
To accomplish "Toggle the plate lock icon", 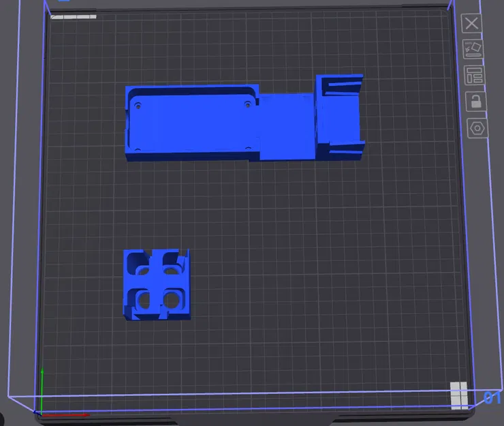I will pos(476,102).
